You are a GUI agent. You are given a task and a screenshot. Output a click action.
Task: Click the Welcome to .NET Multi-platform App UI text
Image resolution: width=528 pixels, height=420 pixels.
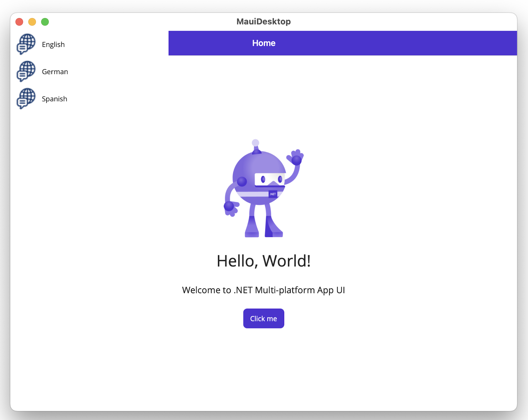264,290
